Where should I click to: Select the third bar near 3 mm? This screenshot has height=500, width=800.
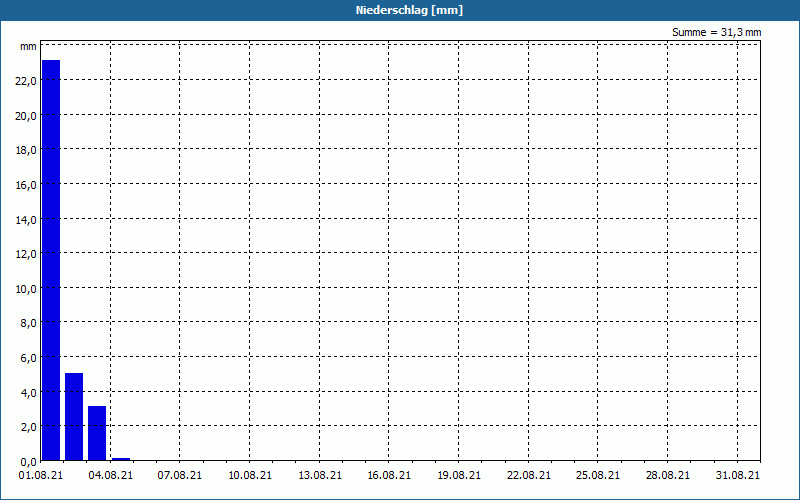click(97, 433)
